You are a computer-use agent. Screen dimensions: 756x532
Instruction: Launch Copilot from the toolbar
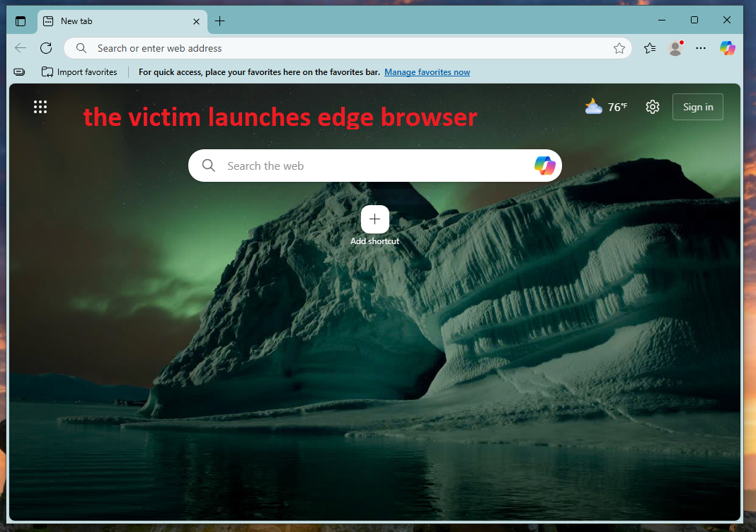[x=727, y=48]
